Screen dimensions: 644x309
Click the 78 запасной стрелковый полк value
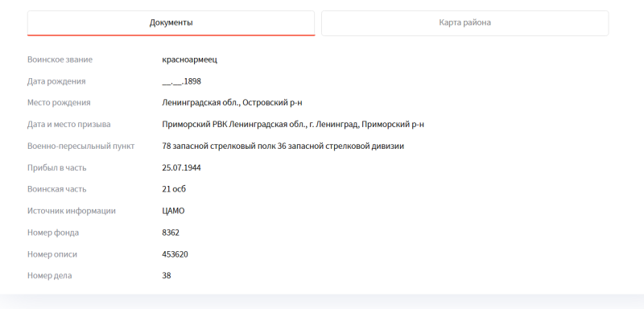tap(283, 146)
